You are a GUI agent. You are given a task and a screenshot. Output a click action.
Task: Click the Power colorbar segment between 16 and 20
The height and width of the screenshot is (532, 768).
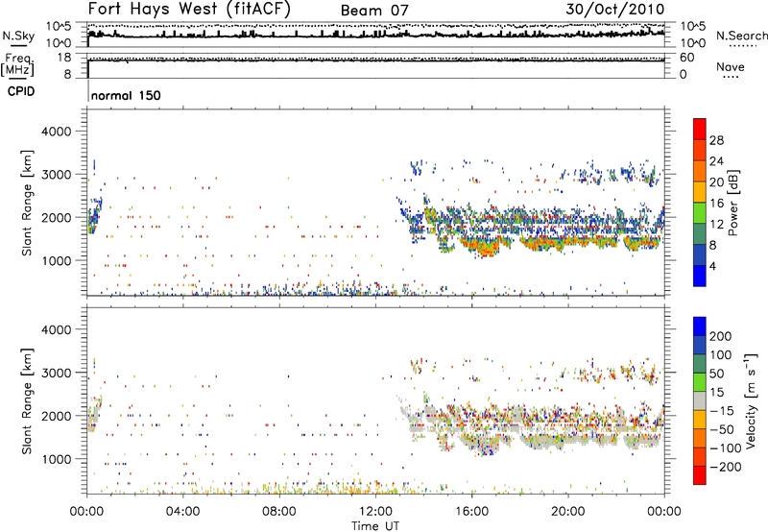[700, 192]
